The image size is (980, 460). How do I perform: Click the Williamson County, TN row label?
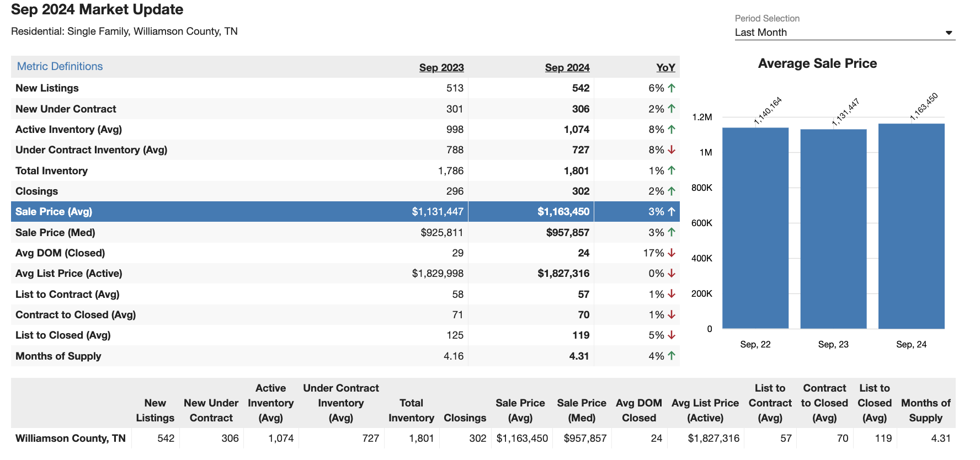click(71, 438)
